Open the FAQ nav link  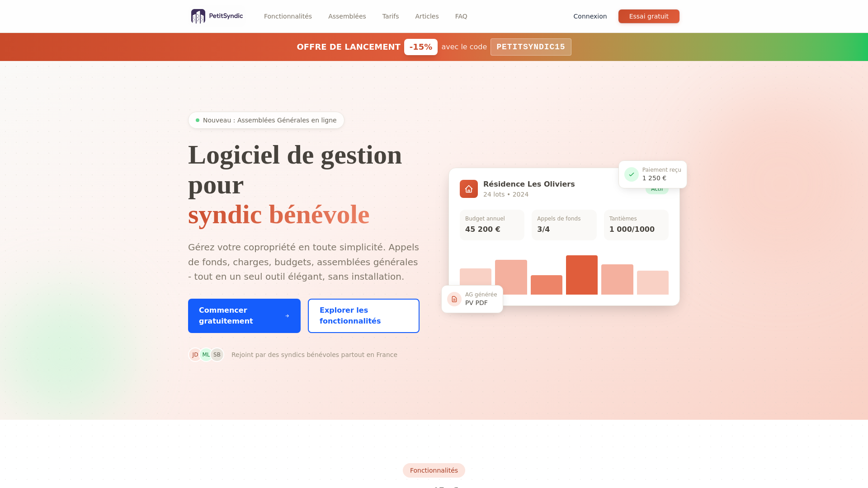461,16
